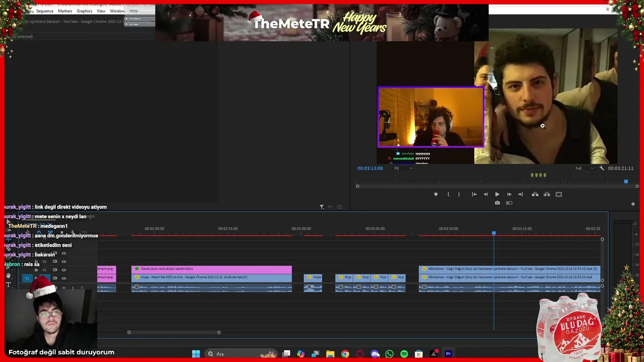Click the Extract button
The width and height of the screenshot is (644, 362).
[x=546, y=195]
